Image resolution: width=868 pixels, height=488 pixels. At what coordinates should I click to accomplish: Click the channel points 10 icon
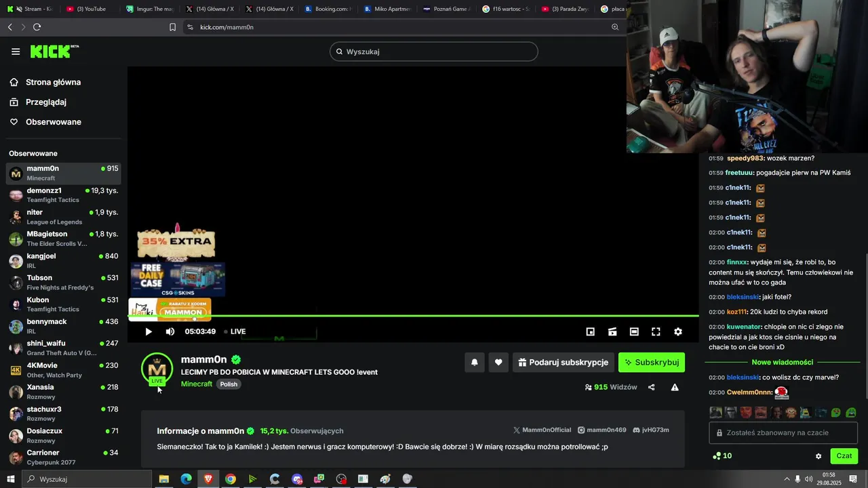pyautogui.click(x=722, y=456)
